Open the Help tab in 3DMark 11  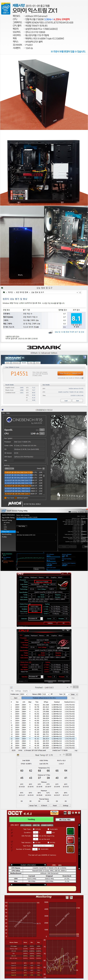click(x=31, y=363)
